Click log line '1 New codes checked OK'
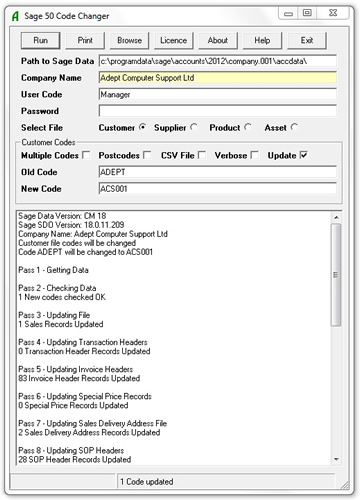 (x=62, y=297)
